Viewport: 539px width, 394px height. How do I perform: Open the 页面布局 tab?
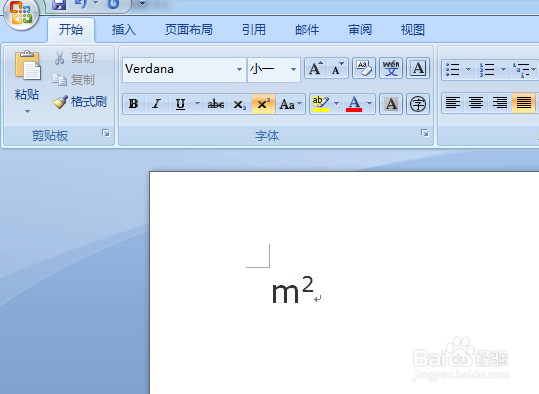point(189,30)
